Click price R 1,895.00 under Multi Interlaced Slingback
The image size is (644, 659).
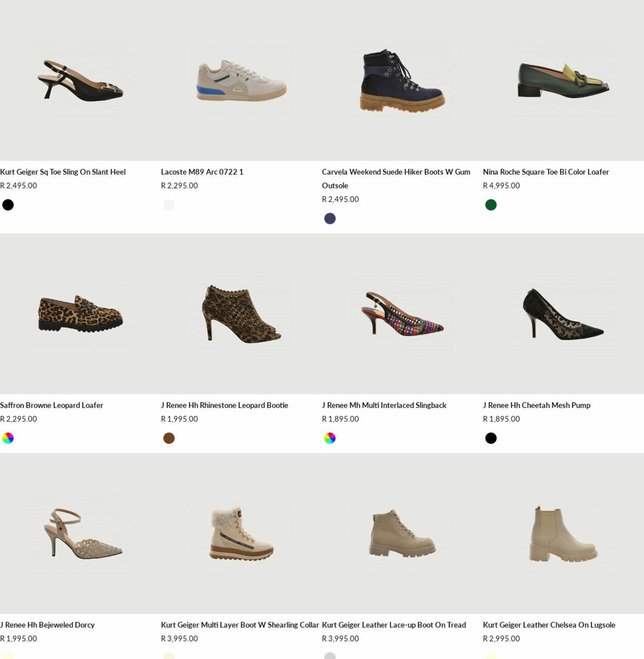point(341,419)
